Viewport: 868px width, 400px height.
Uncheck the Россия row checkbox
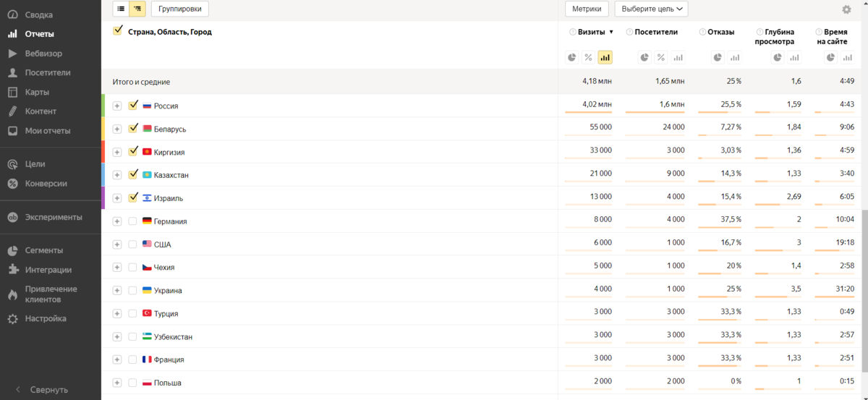coord(132,105)
